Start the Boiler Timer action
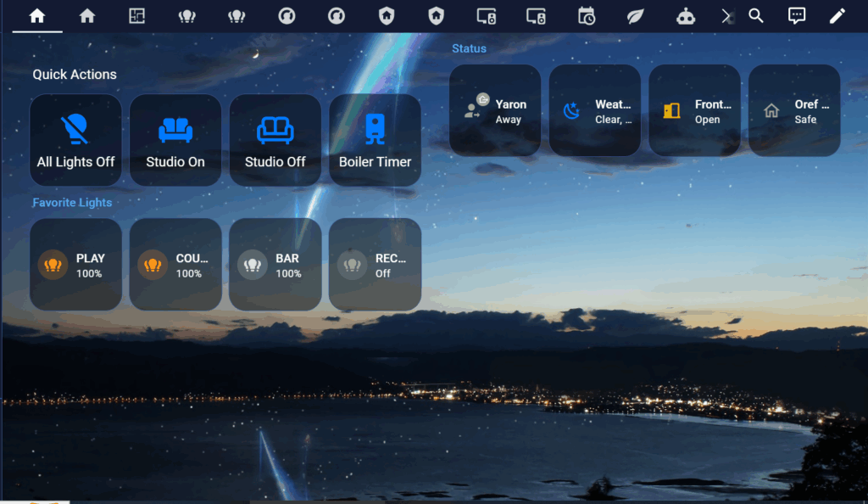The image size is (868, 504). pyautogui.click(x=375, y=140)
